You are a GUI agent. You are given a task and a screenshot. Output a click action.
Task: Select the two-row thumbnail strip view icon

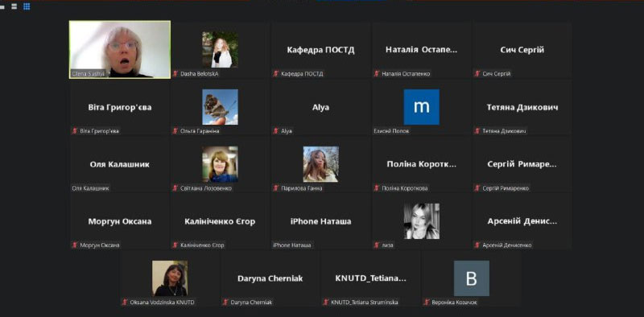tap(14, 6)
